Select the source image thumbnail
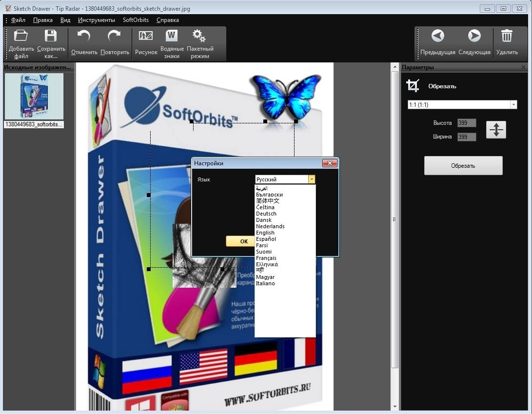Screen dimensions: 532x414 34,97
